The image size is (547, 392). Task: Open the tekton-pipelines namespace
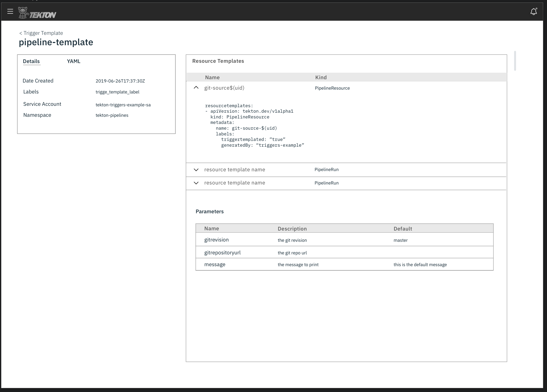pyautogui.click(x=112, y=115)
